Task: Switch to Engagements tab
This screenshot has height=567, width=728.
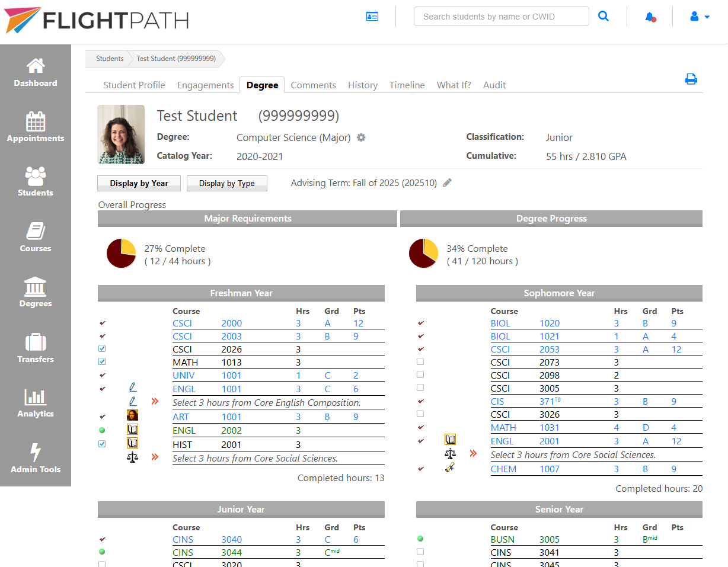Action: click(x=205, y=85)
